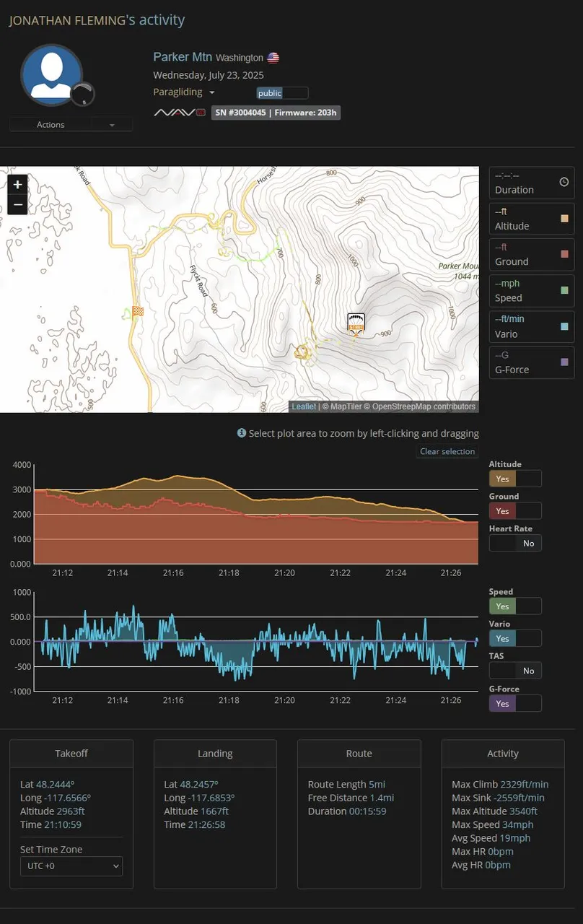583x924 pixels.
Task: Click the Vario blue color swatch
Action: click(x=565, y=326)
